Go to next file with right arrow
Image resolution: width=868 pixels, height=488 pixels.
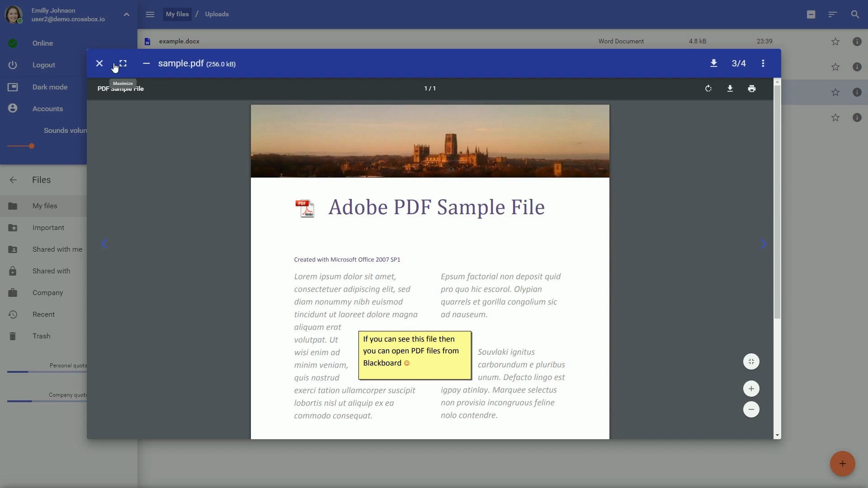tap(764, 244)
